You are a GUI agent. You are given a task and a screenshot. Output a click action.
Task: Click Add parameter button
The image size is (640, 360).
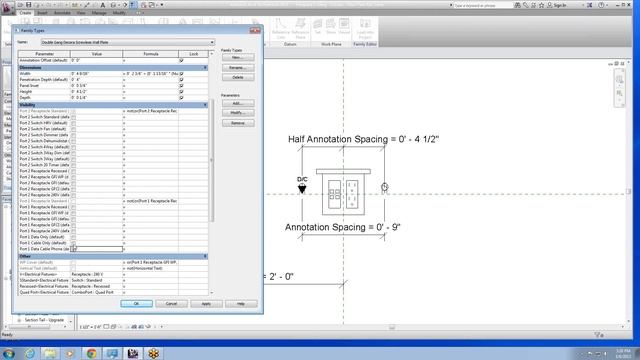coord(238,103)
